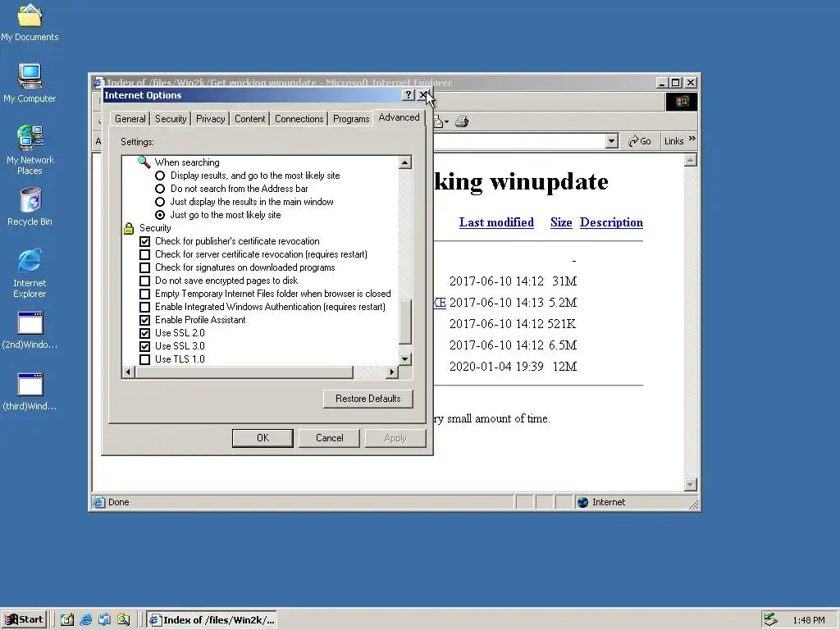Uncheck Use SSL 2.0
Screen dimensions: 840x630
[x=144, y=333]
